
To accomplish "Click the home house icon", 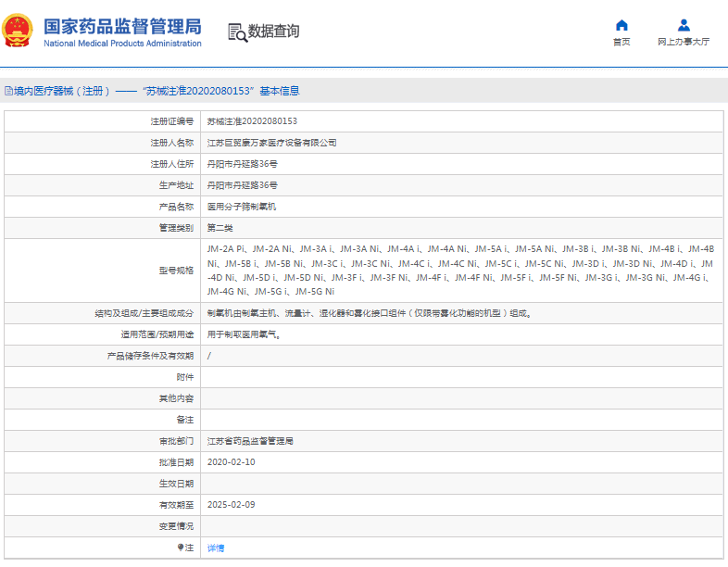I will click(x=621, y=25).
